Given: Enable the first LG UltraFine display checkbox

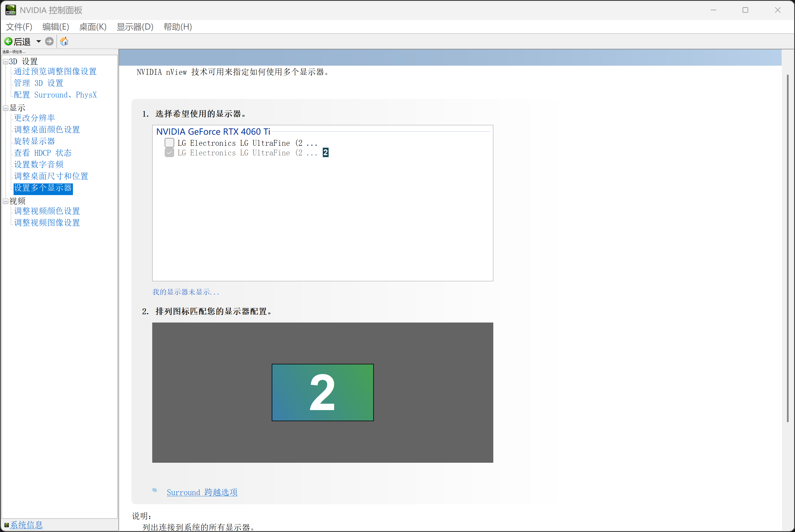Looking at the screenshot, I should [x=169, y=143].
